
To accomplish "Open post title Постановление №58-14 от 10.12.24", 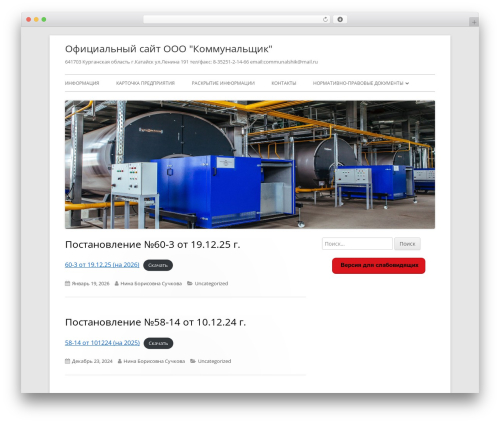I will pyautogui.click(x=155, y=322).
